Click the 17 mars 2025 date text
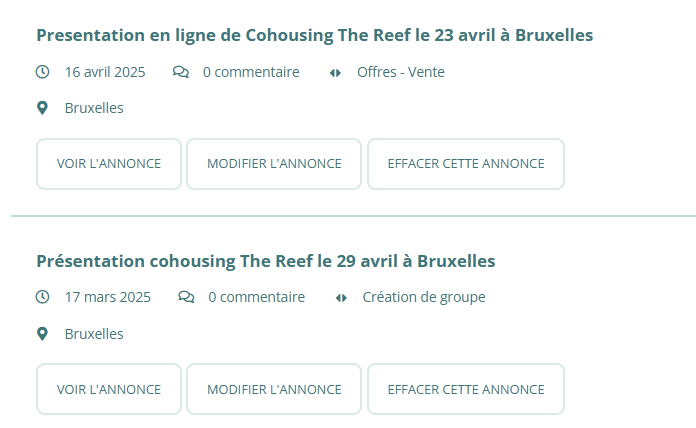 click(108, 297)
